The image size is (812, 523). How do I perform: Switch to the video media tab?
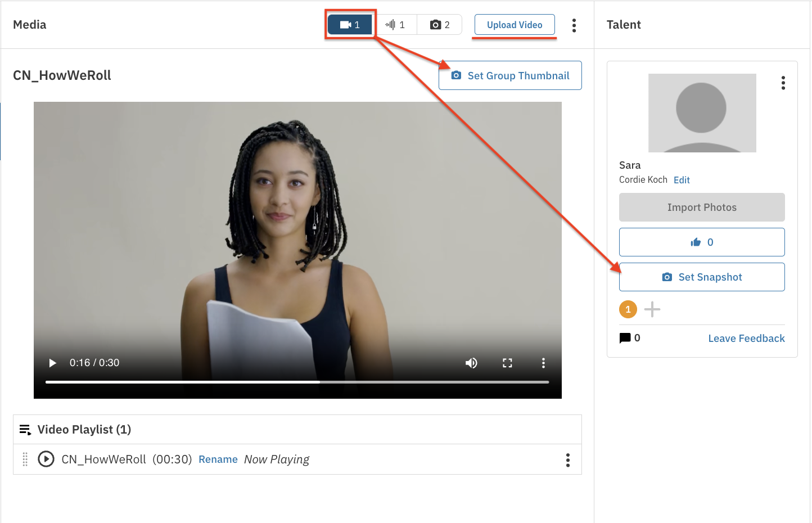pyautogui.click(x=350, y=25)
